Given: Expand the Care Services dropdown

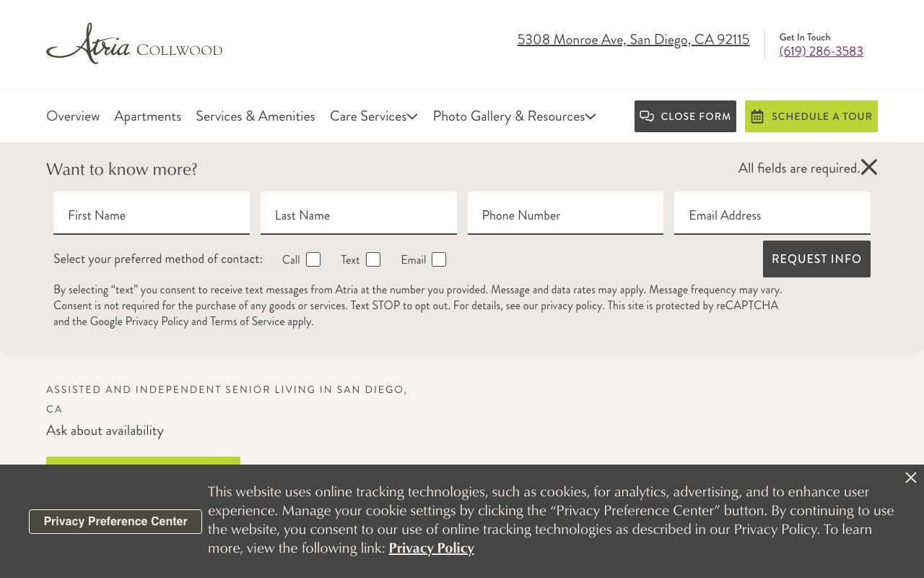Looking at the screenshot, I should point(374,116).
